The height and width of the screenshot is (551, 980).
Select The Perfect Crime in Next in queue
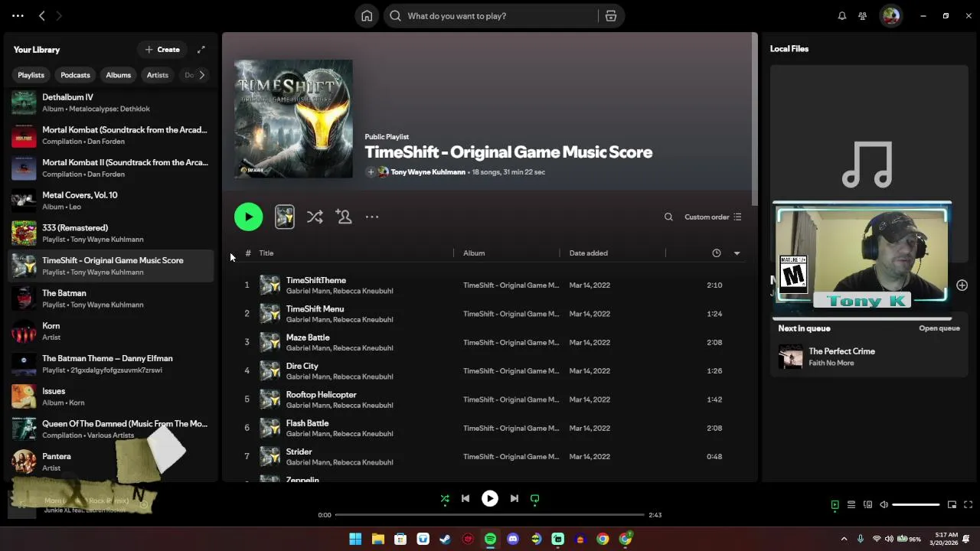[x=869, y=357]
